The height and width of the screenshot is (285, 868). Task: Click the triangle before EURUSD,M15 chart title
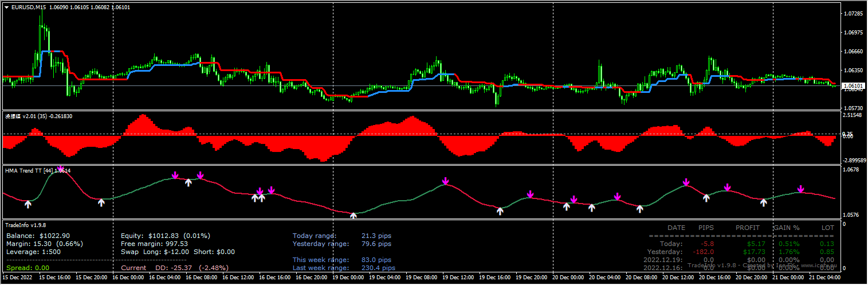coord(7,7)
